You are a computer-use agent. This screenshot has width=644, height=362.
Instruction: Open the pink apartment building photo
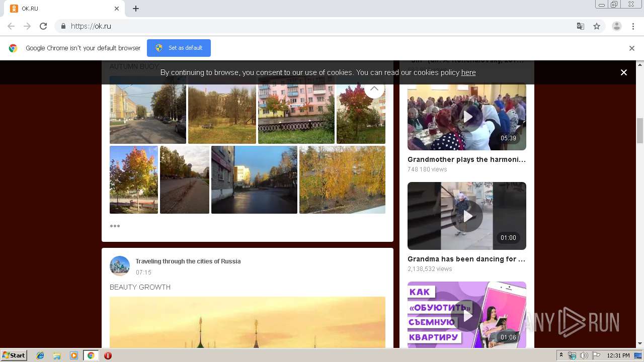click(x=296, y=110)
